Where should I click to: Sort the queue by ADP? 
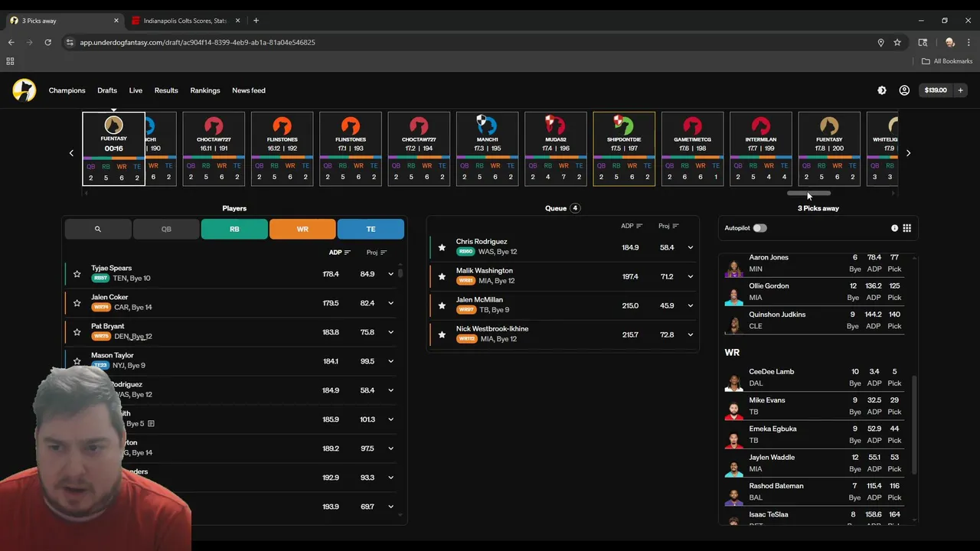point(632,227)
